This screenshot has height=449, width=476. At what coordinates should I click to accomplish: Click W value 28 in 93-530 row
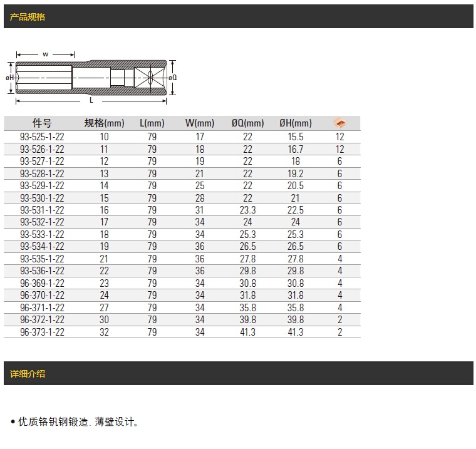tap(200, 198)
